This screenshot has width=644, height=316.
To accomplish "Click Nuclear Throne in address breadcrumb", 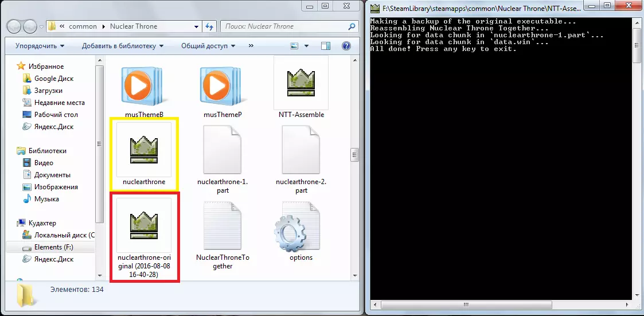I will (x=134, y=26).
